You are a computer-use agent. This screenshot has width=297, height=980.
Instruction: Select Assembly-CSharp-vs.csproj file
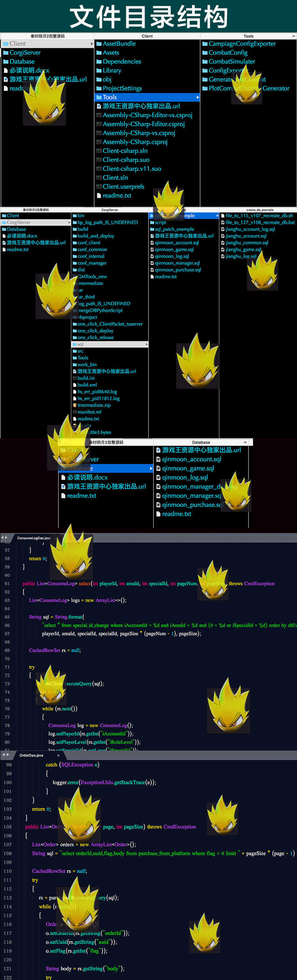pyautogui.click(x=139, y=133)
